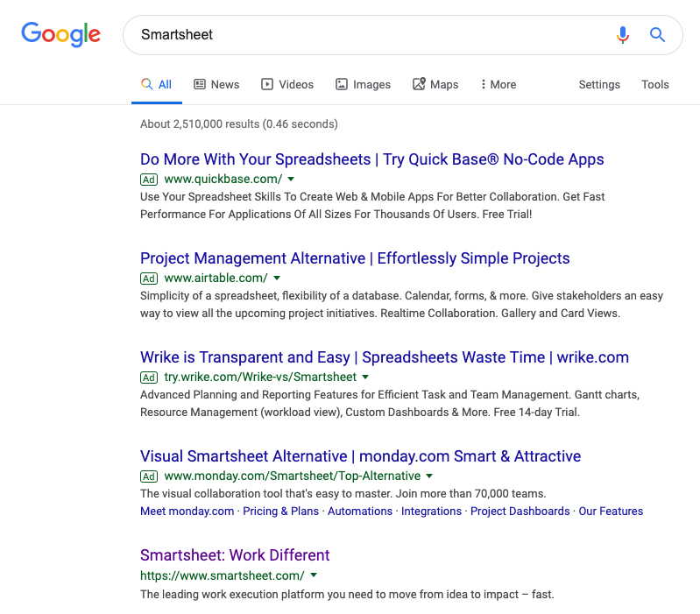Viewport: 700px width, 614px height.
Task: Expand dropdown arrow next to www.quickbase.com
Action: (x=291, y=180)
